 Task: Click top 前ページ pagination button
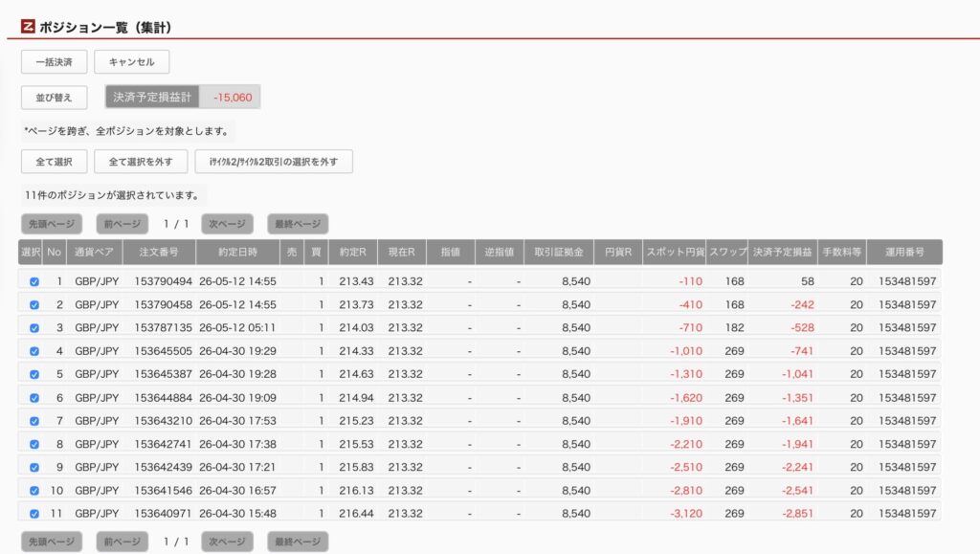122,224
